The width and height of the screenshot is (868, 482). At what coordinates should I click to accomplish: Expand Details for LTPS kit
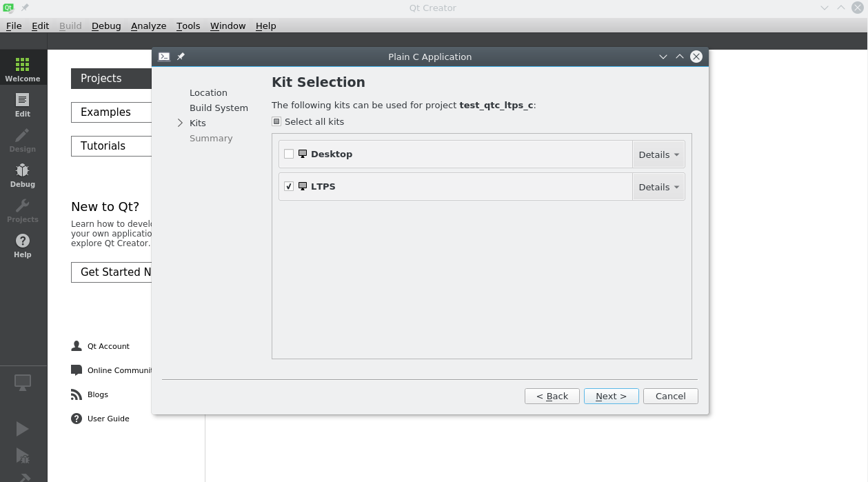click(658, 187)
